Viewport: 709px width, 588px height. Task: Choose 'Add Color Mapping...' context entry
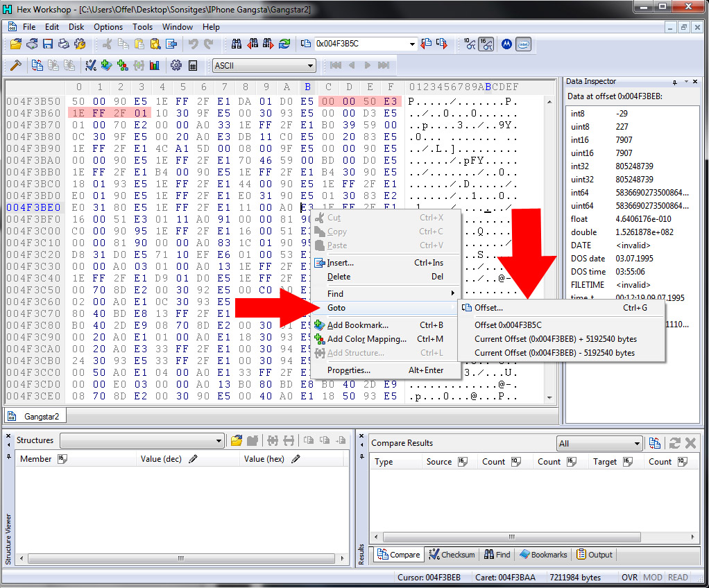[366, 339]
